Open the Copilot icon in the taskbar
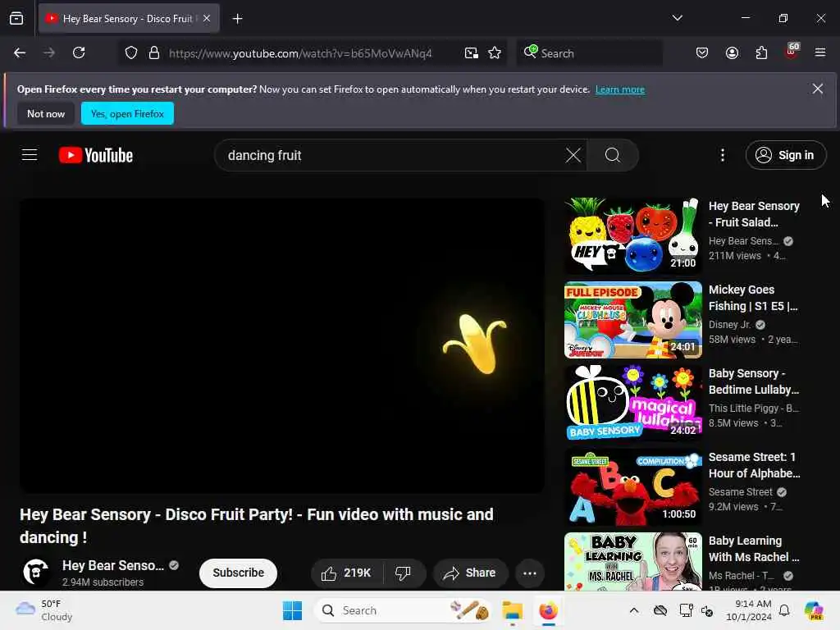The image size is (840, 630). (x=814, y=610)
